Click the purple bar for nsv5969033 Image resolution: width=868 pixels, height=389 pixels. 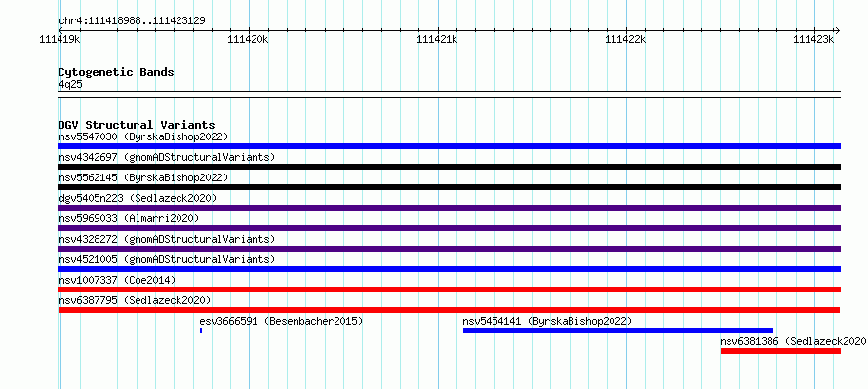point(450,228)
